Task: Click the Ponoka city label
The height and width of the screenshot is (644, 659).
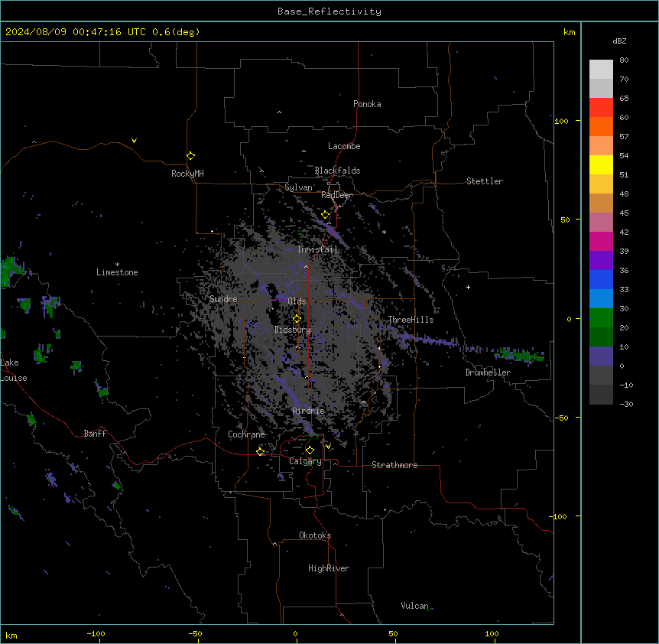Action: tap(367, 104)
